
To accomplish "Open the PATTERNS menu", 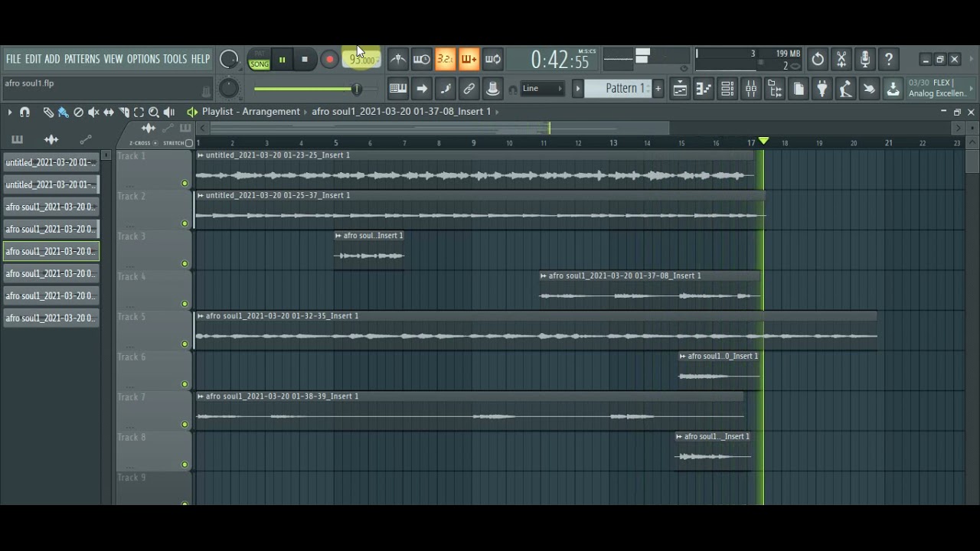I will pyautogui.click(x=82, y=59).
